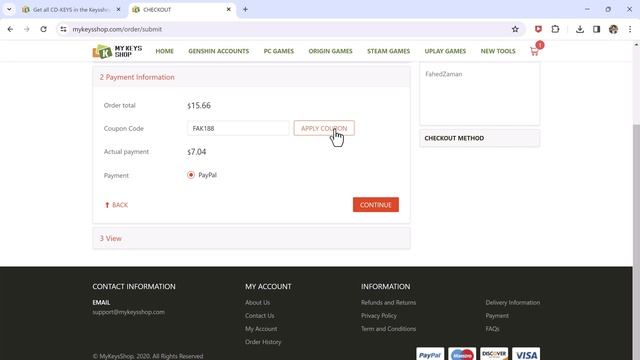Open the Chrome three-dot menu
The image size is (640, 360).
(630, 29)
